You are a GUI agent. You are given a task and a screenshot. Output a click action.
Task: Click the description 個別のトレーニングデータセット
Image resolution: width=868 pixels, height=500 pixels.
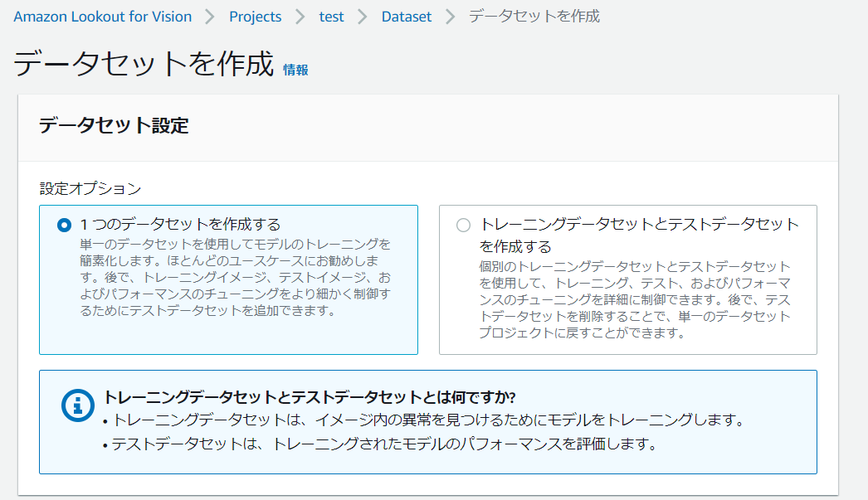635,299
